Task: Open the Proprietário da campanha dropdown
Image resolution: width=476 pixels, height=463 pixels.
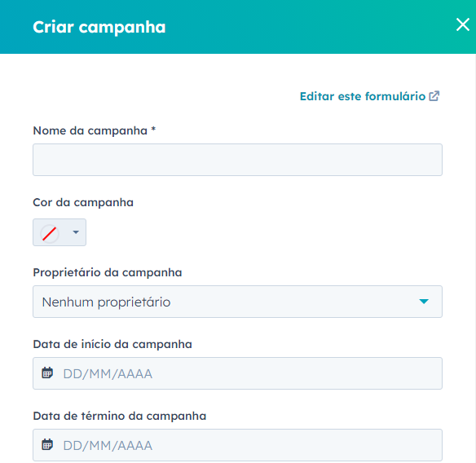Action: [237, 302]
